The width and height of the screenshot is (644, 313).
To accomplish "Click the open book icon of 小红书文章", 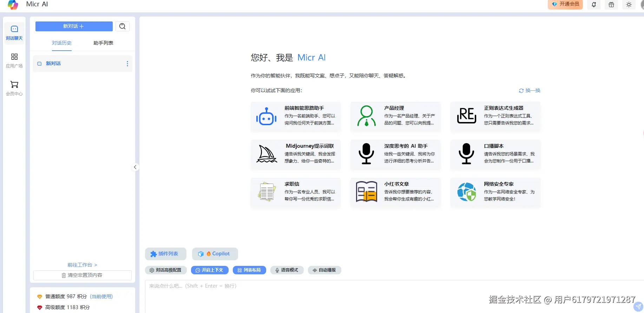I will click(367, 192).
